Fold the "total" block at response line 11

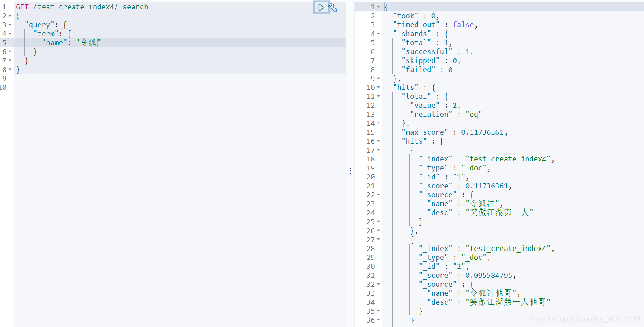378,97
